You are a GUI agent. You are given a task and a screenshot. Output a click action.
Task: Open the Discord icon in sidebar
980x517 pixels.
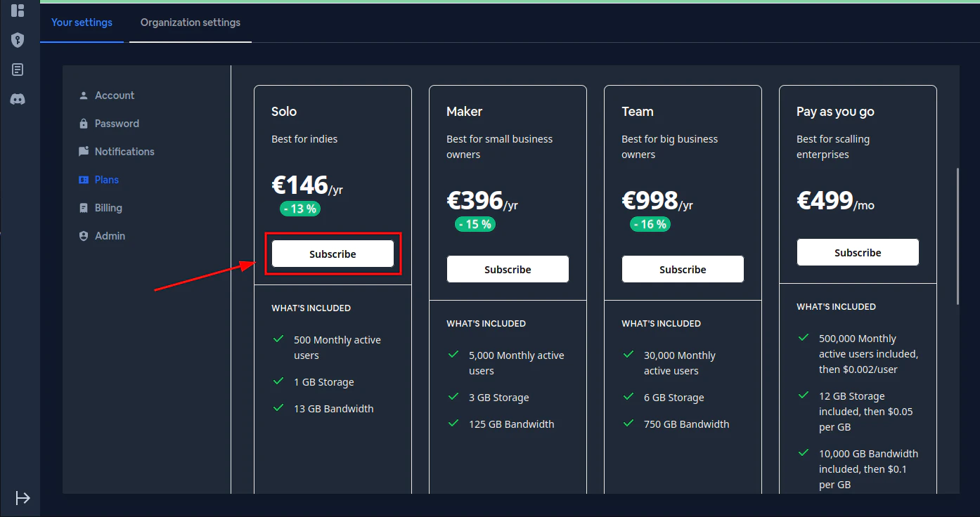(18, 99)
